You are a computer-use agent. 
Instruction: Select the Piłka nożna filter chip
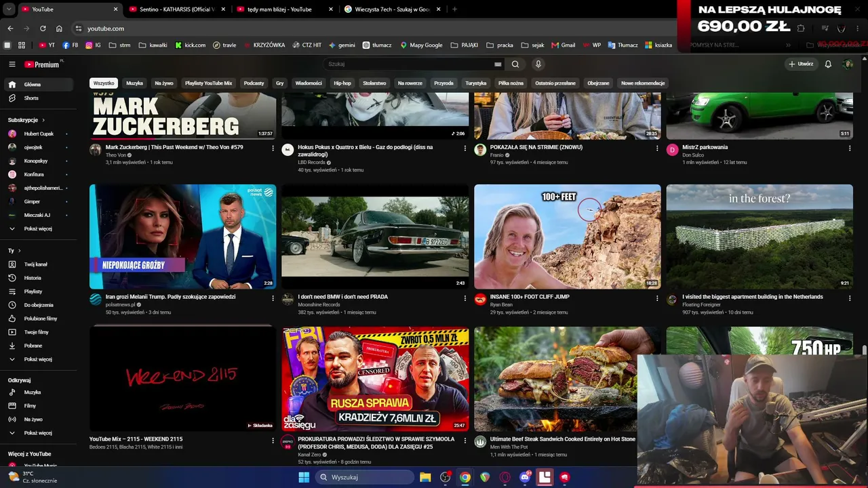(511, 83)
